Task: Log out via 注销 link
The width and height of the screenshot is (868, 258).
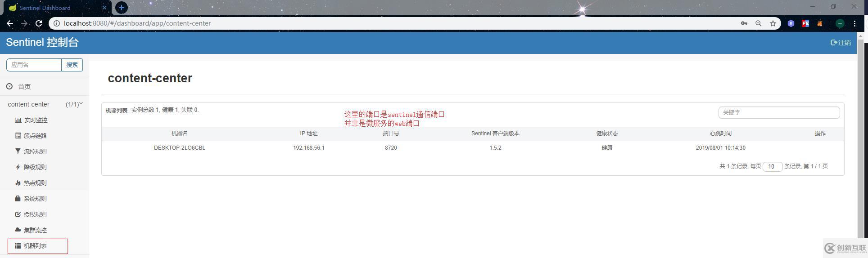Action: (x=841, y=43)
